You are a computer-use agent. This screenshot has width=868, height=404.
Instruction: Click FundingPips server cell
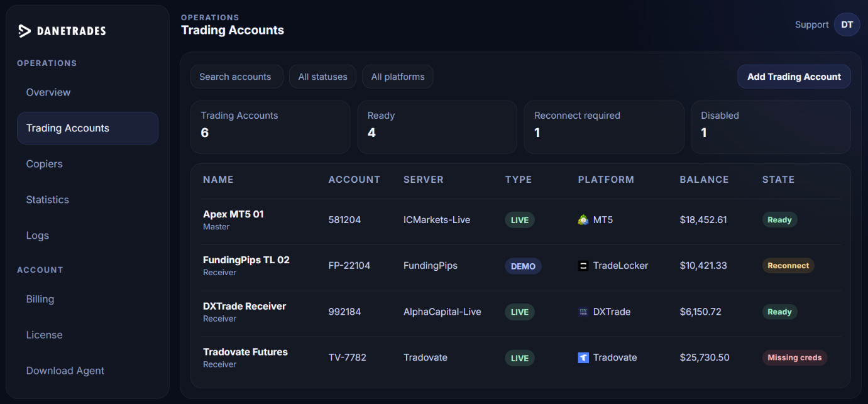[431, 266]
